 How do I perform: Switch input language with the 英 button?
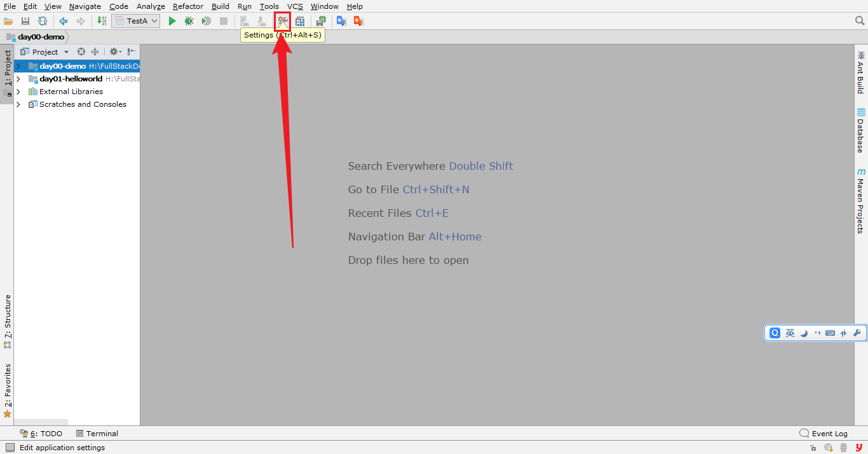tap(790, 333)
